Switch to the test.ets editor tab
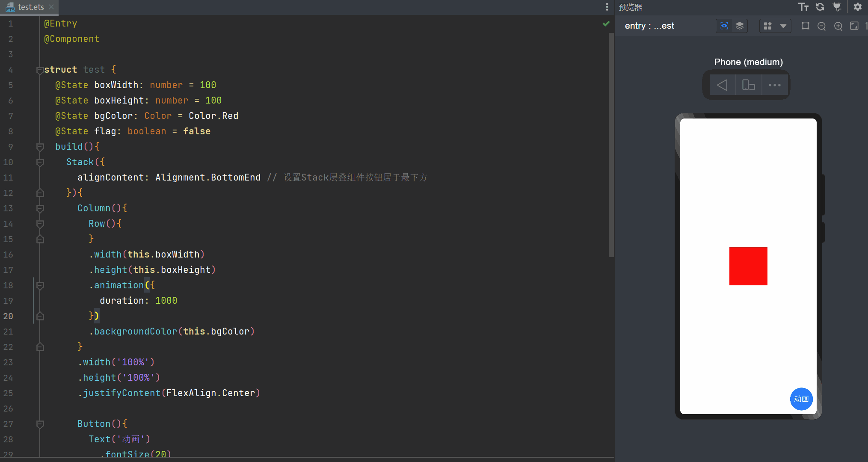Screen dimensions: 868x462 tap(31, 7)
